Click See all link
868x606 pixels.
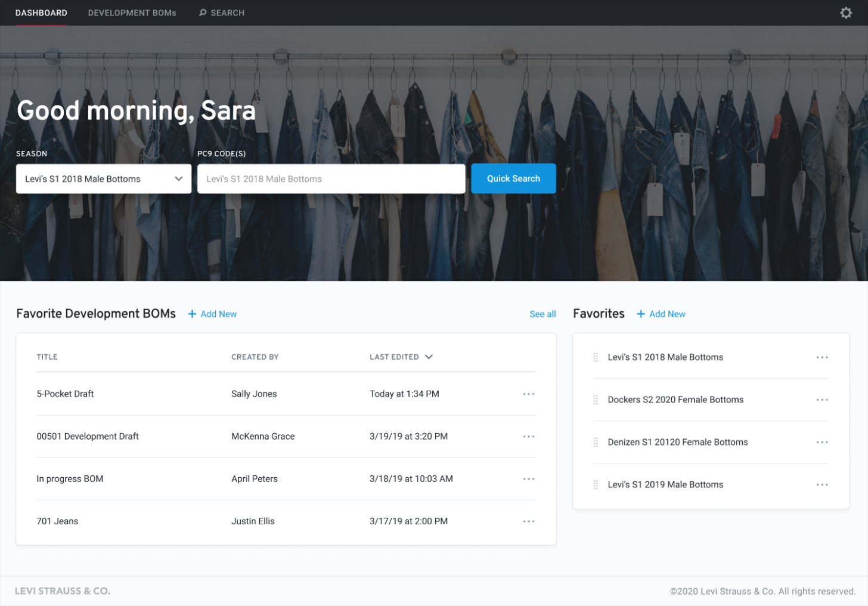click(x=542, y=314)
